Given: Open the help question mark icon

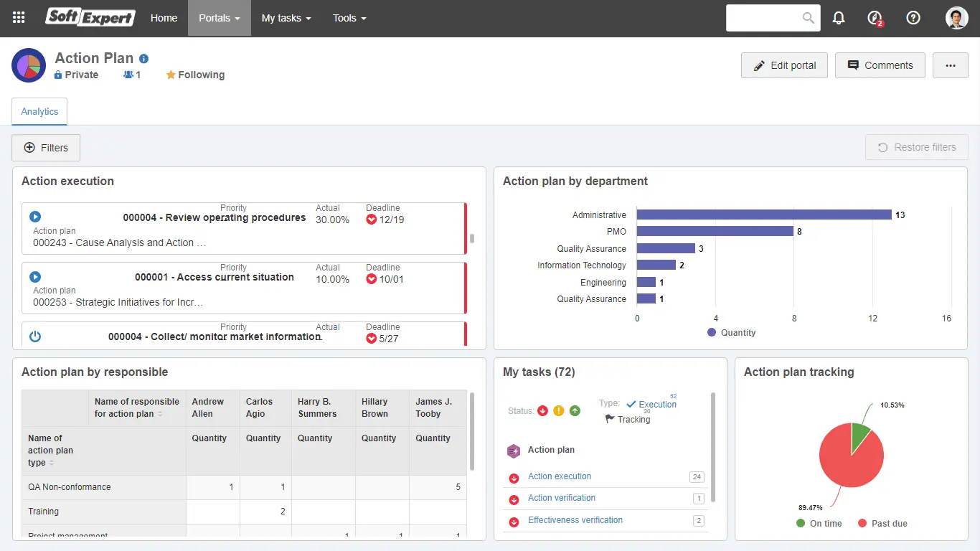Looking at the screenshot, I should [x=913, y=18].
